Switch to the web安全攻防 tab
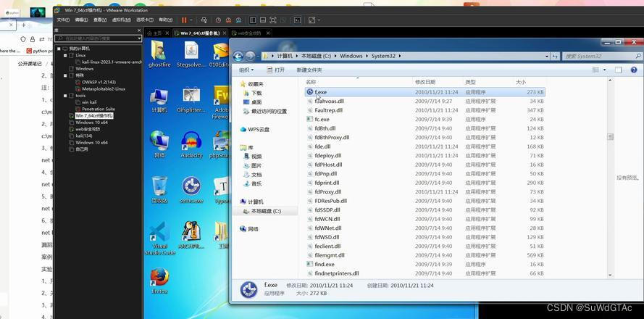644x319 pixels. tap(250, 33)
